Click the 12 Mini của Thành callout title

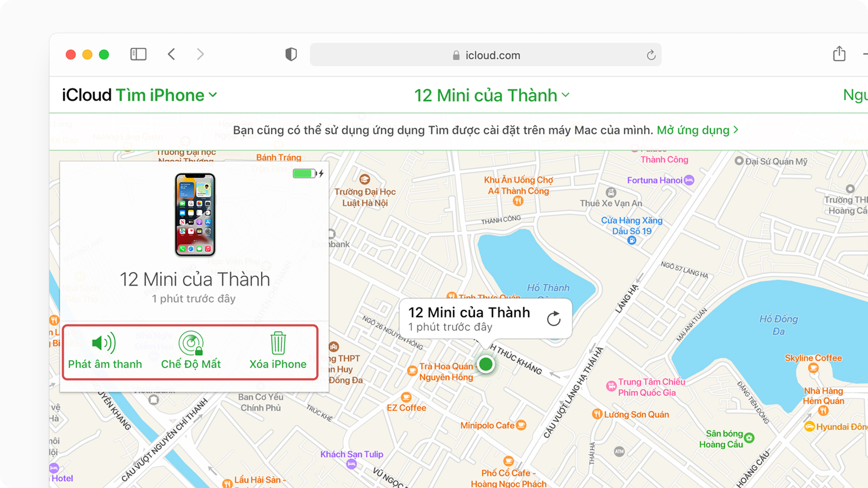coord(469,312)
